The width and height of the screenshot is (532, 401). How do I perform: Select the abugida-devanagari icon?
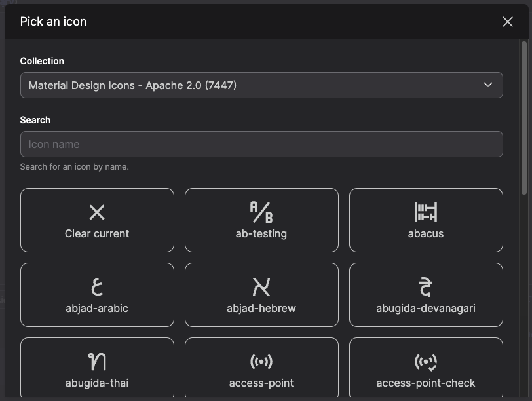[x=425, y=295]
